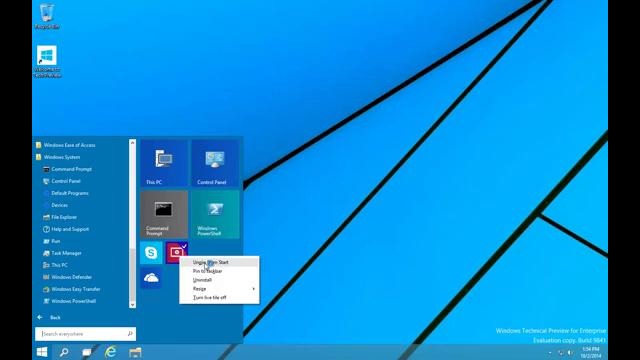Launch Command Prompt from the apps list
640x360 pixels.
coord(67,169)
